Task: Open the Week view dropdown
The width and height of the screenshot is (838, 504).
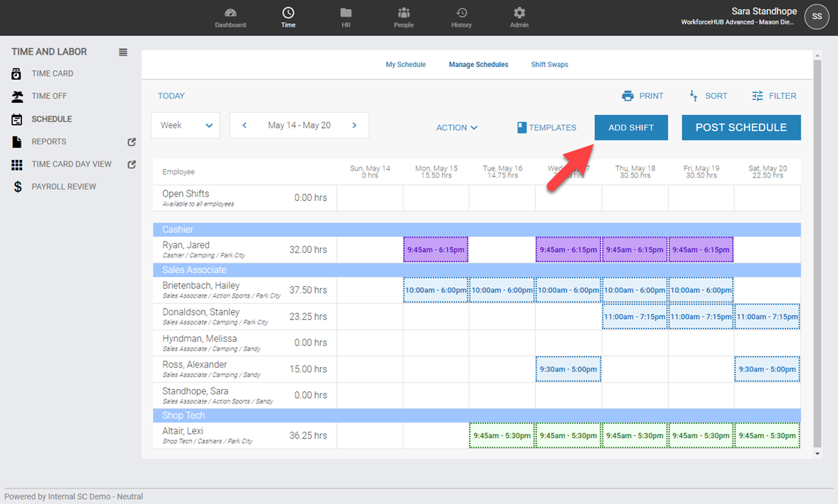Action: [x=185, y=126]
